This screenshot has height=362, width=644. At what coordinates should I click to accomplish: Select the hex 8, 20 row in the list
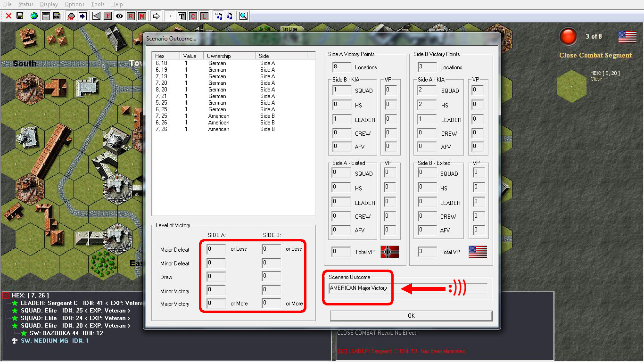coord(233,90)
